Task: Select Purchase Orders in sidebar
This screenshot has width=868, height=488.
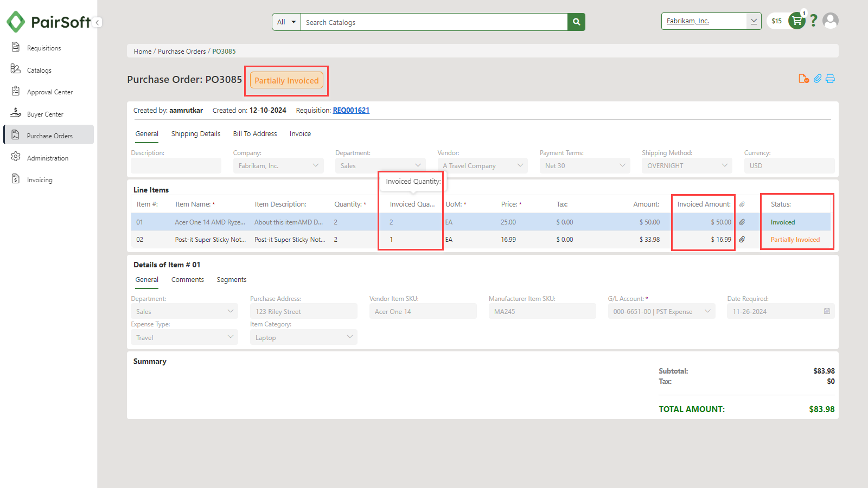Action: 49,135
